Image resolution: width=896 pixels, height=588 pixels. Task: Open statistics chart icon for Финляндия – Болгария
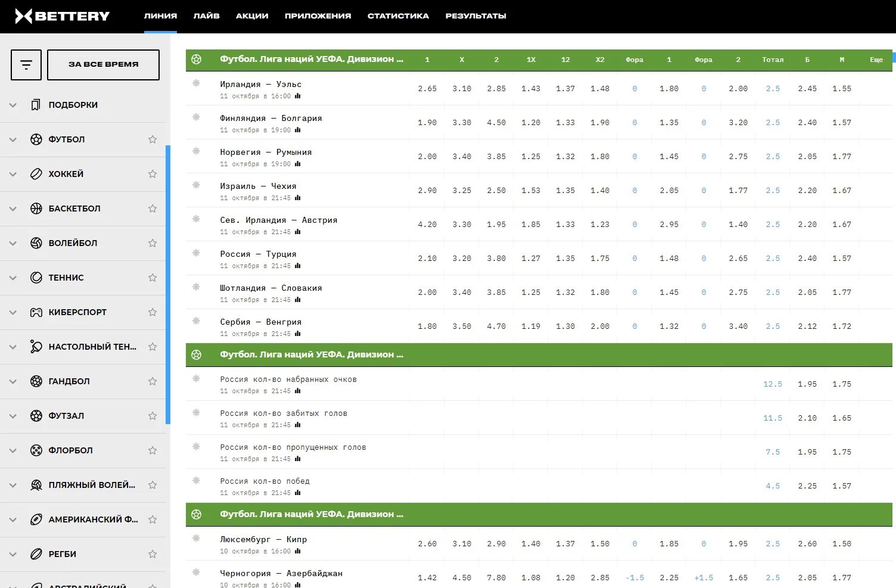[x=297, y=130]
